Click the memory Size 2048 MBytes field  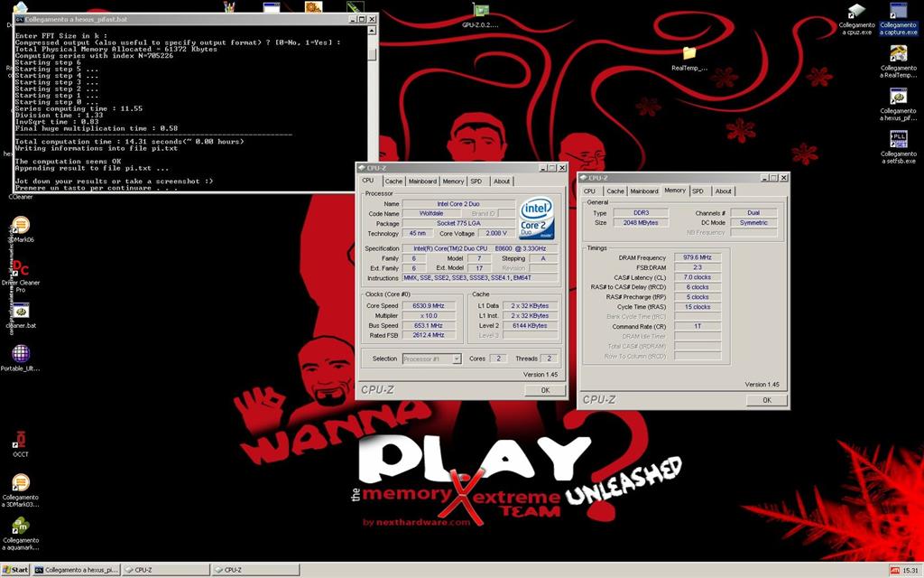(x=641, y=223)
